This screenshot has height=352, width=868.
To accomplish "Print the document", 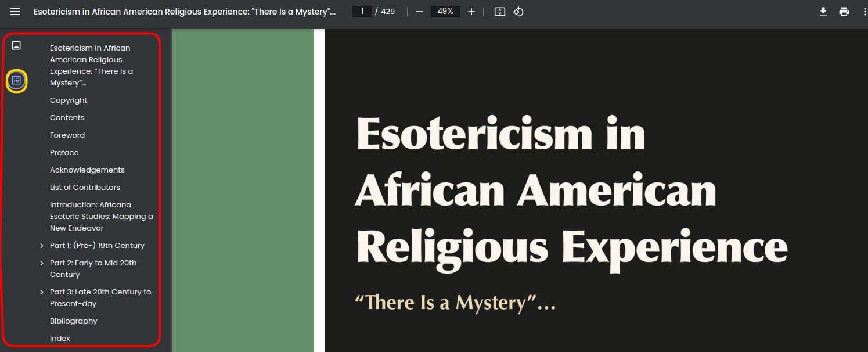I will [844, 12].
